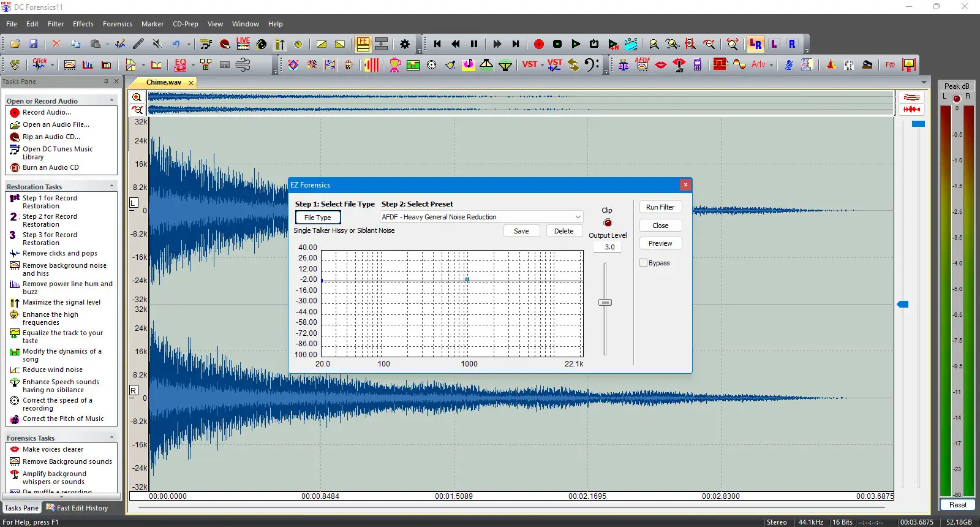Viewport: 980px width, 527px height.
Task: Collapse the Restoration Tasks section
Action: pos(111,186)
